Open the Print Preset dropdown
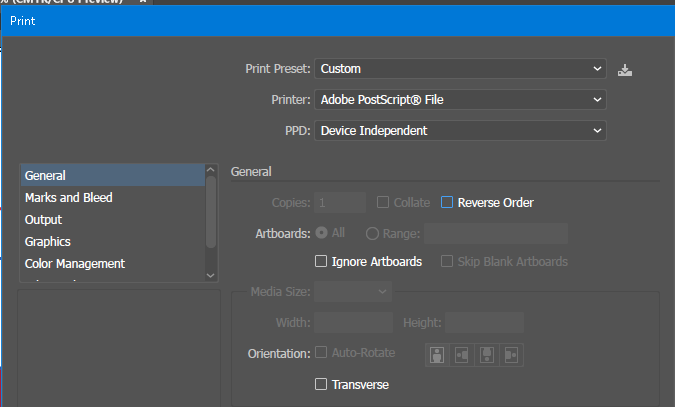Image resolution: width=675 pixels, height=407 pixels. coord(461,69)
